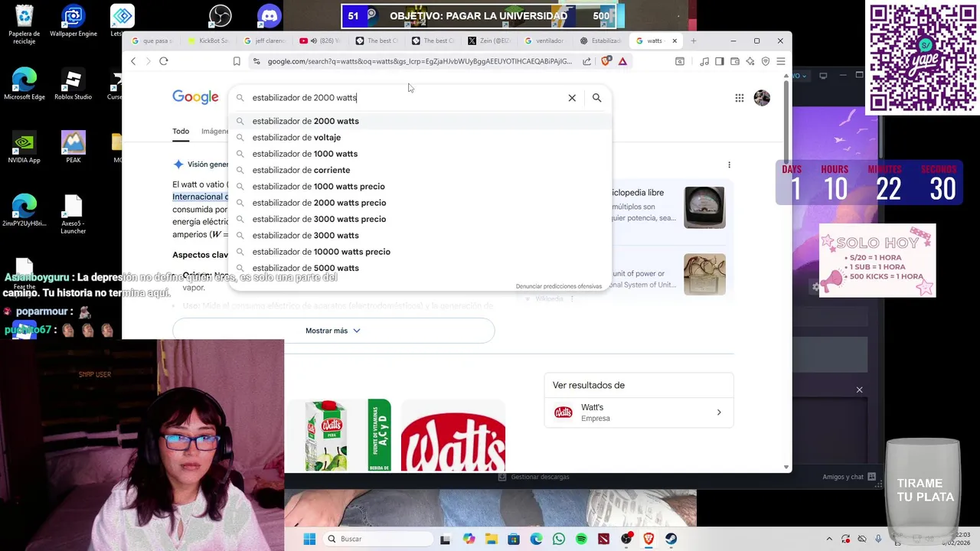Go back in the browser
This screenshot has width=980, height=551.
point(133,61)
